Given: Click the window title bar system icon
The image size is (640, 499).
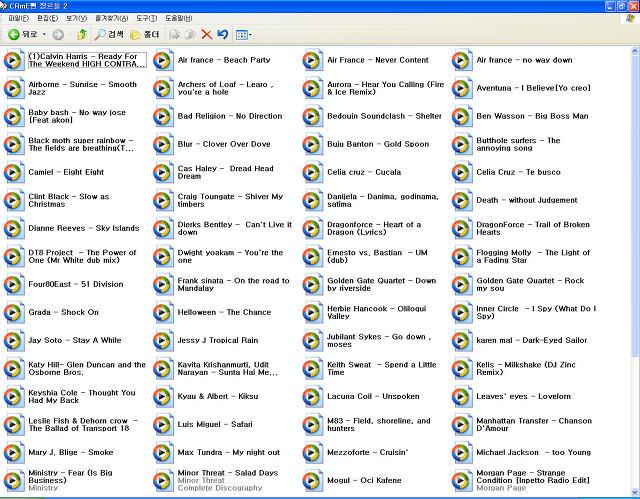Looking at the screenshot, I should [3, 6].
